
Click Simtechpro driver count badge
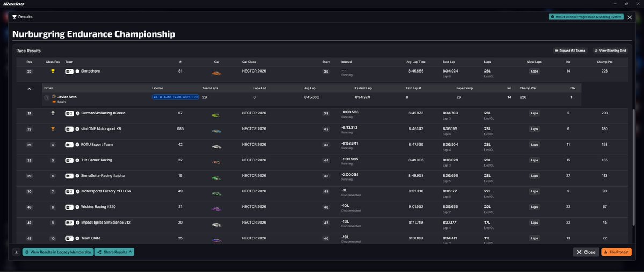pos(69,71)
